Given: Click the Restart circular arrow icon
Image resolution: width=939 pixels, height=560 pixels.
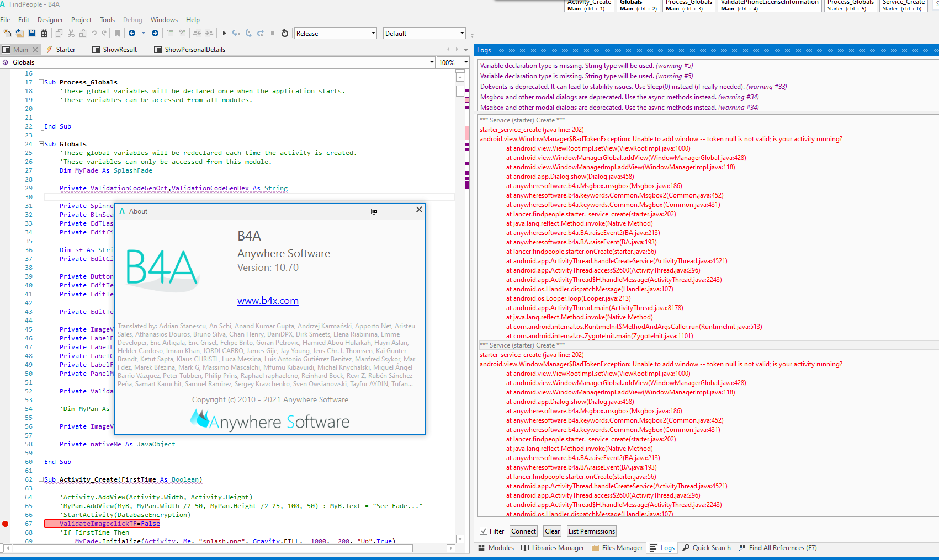Looking at the screenshot, I should tap(285, 33).
